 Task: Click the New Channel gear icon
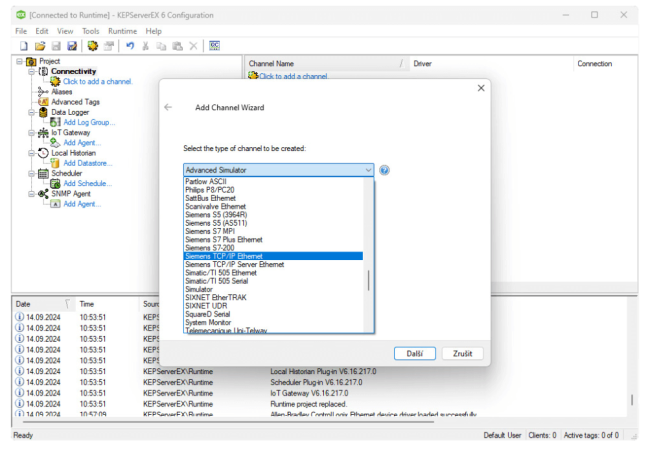pos(93,46)
